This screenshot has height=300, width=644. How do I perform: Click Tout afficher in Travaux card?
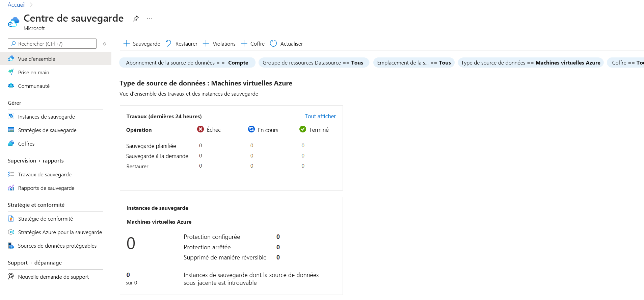(x=320, y=116)
